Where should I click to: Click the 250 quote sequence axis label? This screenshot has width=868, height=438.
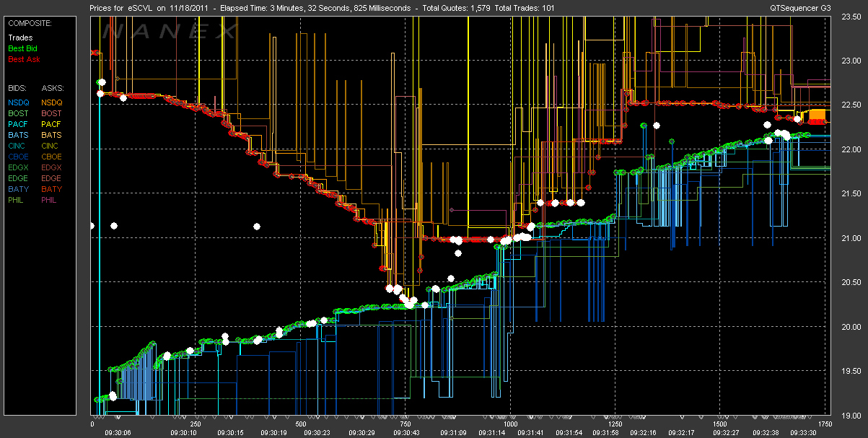[x=196, y=424]
